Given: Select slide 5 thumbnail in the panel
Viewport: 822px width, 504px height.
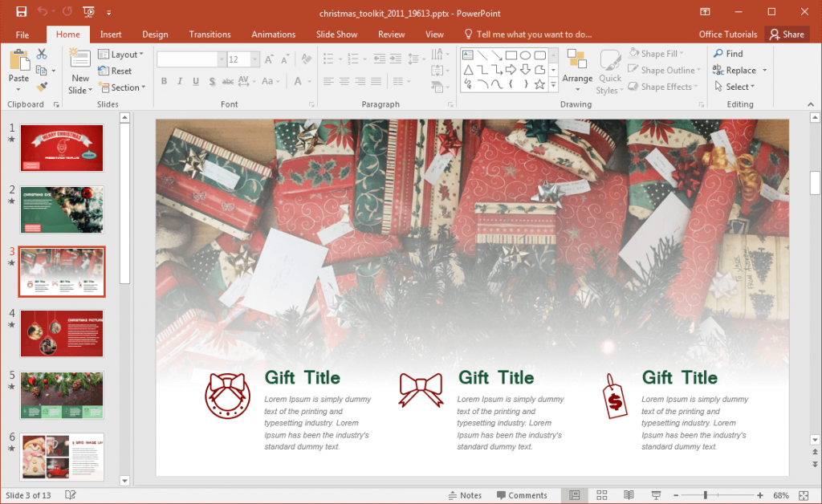Looking at the screenshot, I should [62, 396].
